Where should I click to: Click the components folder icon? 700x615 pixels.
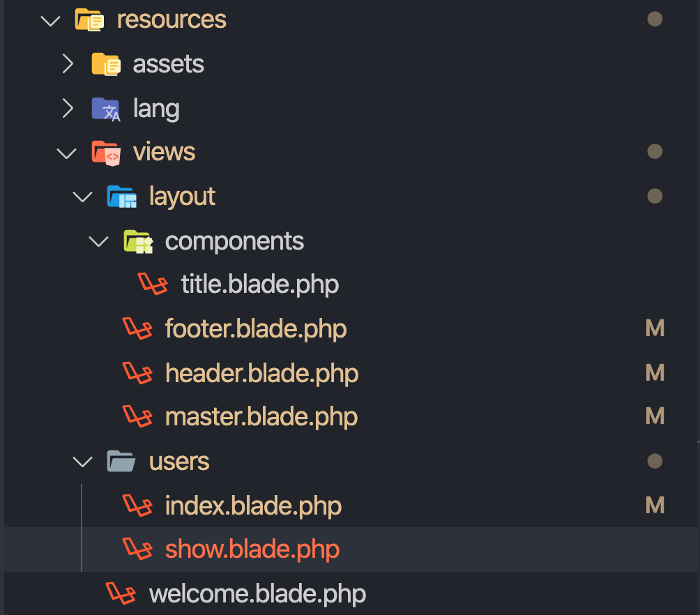(138, 241)
